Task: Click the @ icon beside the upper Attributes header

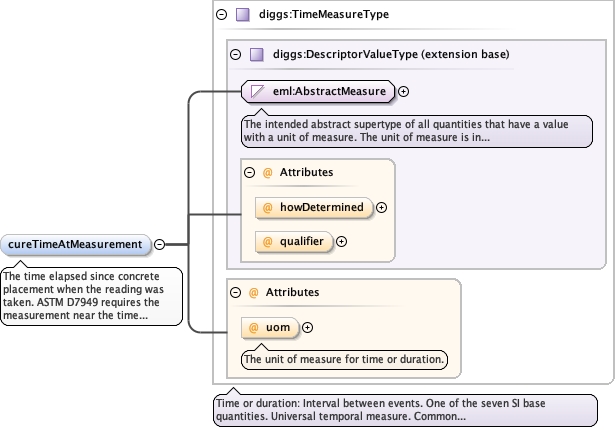Action: 268,172
